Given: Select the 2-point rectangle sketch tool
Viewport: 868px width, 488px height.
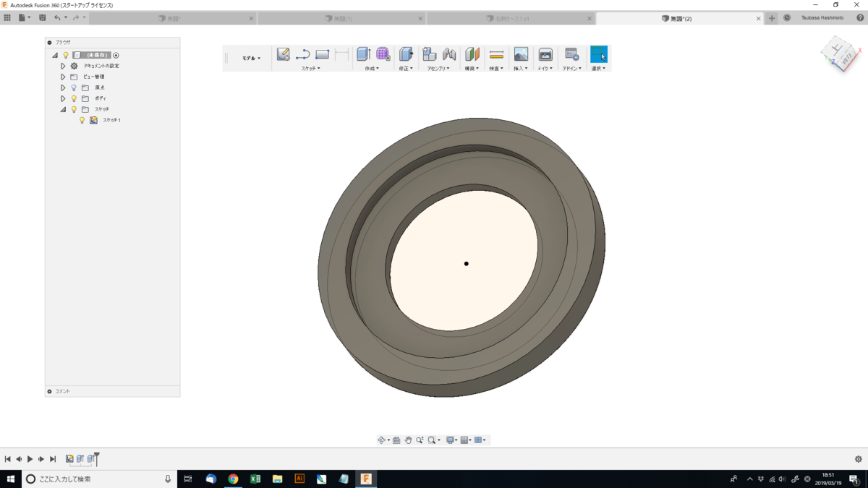Looking at the screenshot, I should (323, 54).
